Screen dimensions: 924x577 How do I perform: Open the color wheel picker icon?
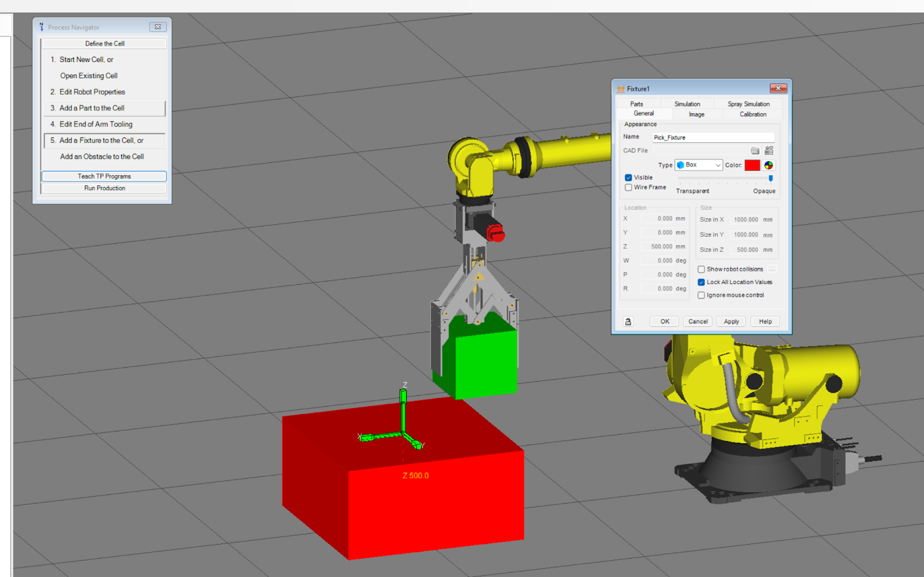(x=769, y=165)
